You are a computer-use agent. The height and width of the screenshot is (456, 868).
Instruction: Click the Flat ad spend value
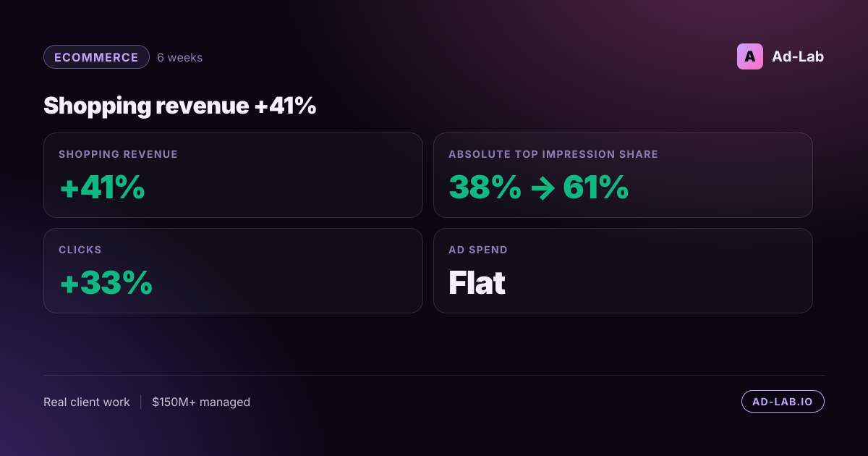click(477, 283)
